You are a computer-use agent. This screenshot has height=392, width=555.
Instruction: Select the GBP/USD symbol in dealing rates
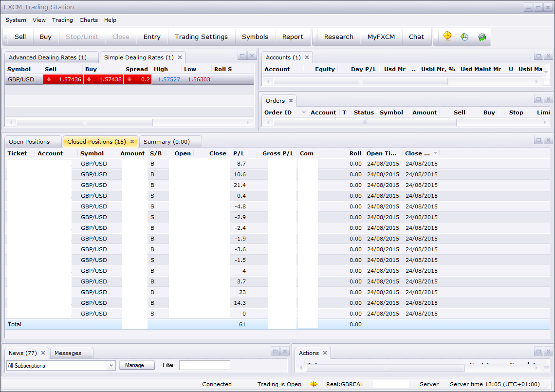[21, 79]
